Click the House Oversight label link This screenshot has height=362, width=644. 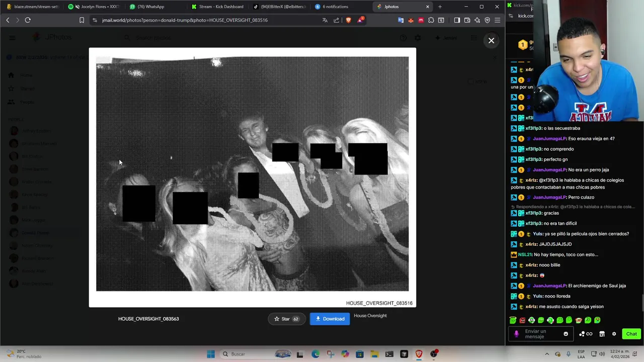point(370,316)
